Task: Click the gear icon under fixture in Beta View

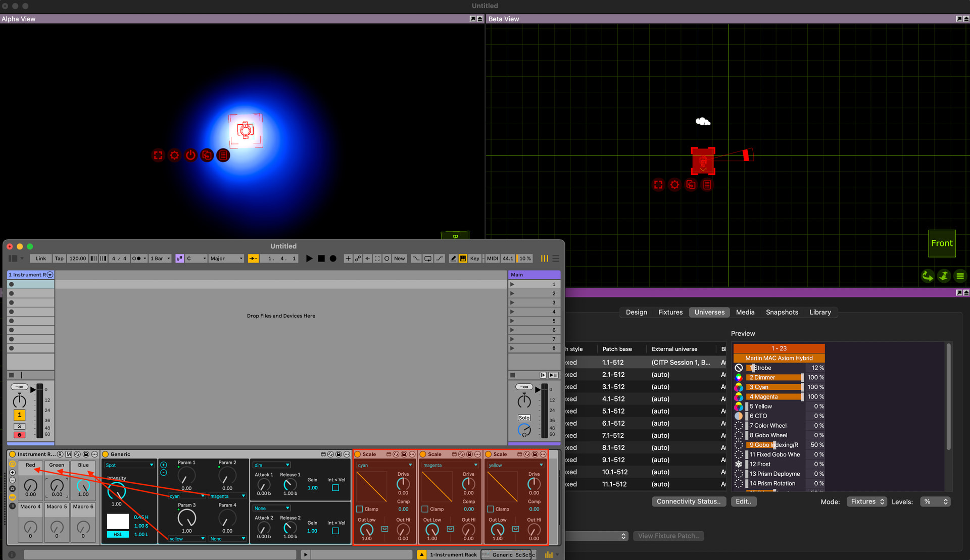Action: click(x=674, y=185)
